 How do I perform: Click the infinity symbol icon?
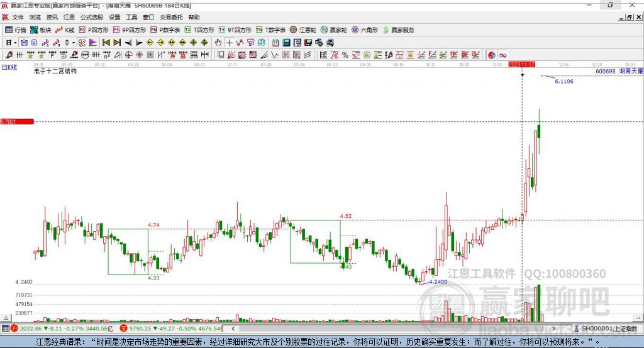coord(502,55)
